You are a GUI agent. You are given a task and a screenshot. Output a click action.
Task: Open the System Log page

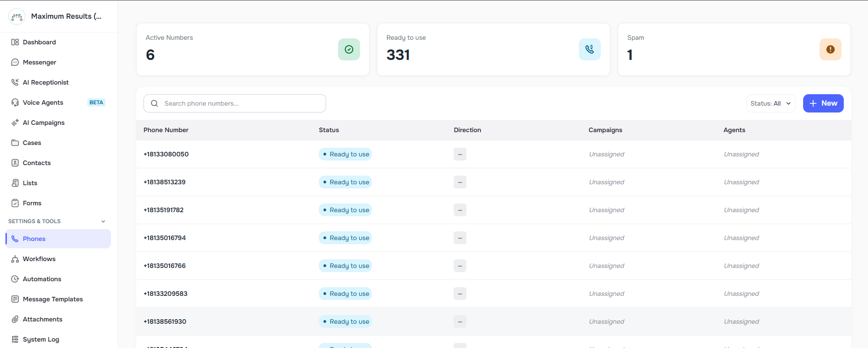click(x=58, y=339)
